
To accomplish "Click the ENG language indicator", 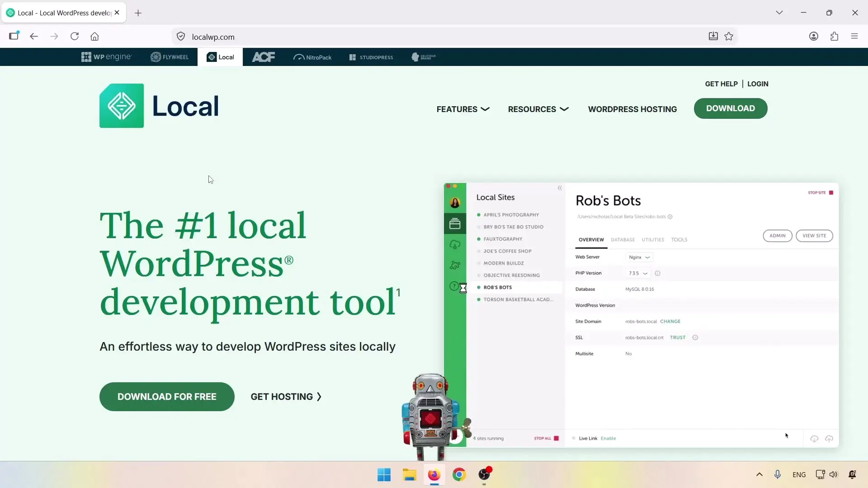I will (x=799, y=475).
